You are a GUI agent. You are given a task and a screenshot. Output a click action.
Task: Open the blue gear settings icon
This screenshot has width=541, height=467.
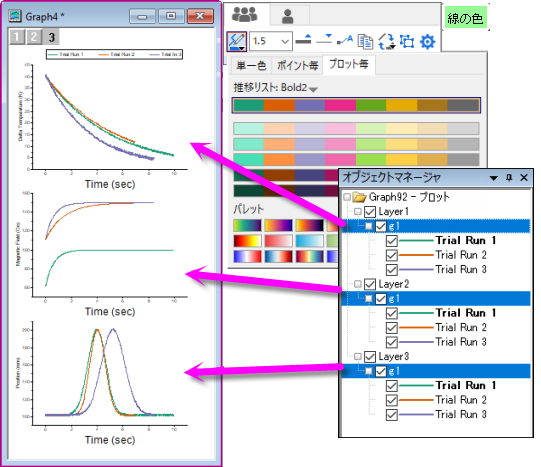coord(427,42)
